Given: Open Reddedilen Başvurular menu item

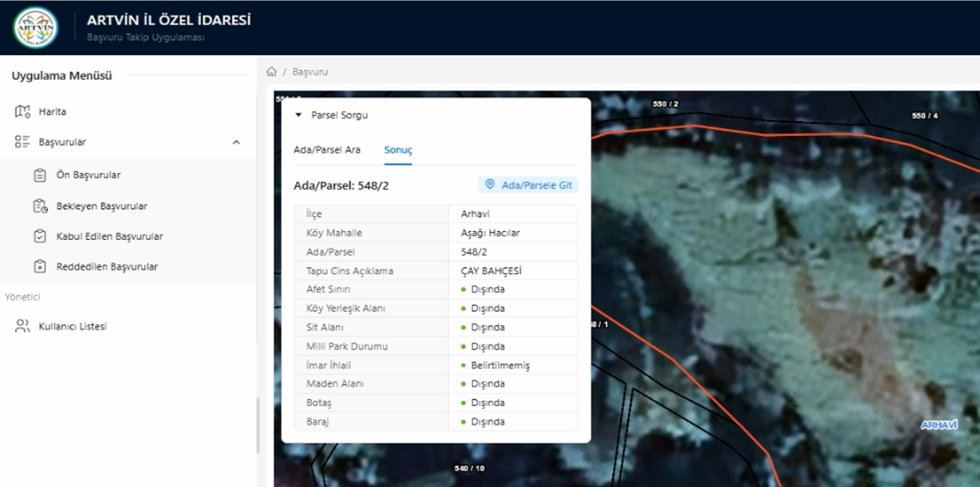Looking at the screenshot, I should [107, 267].
